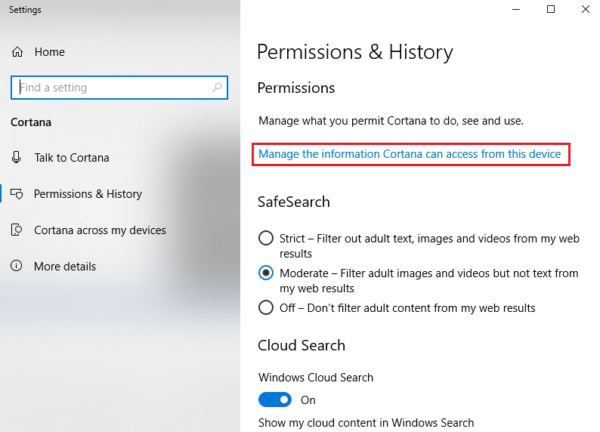Viewport: 600px width, 432px height.
Task: Click the Home house icon
Action: tap(17, 52)
